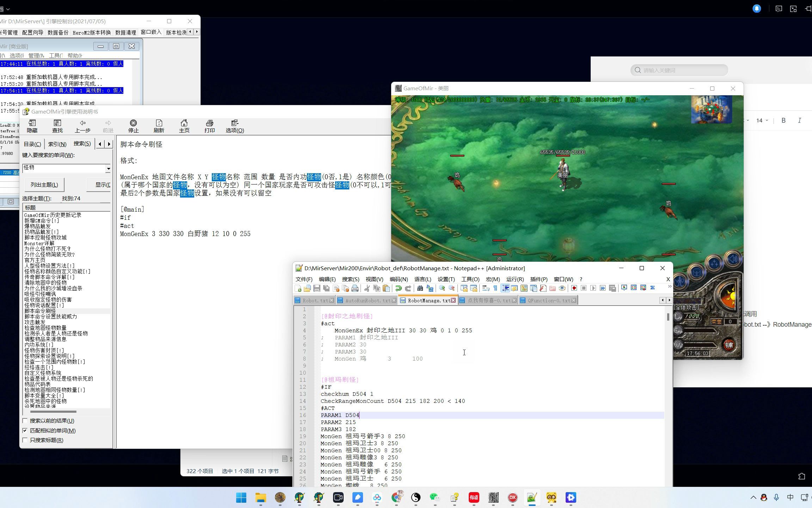Uncheck 匹配相似的单词 checkbox
812x508 pixels.
(x=25, y=430)
